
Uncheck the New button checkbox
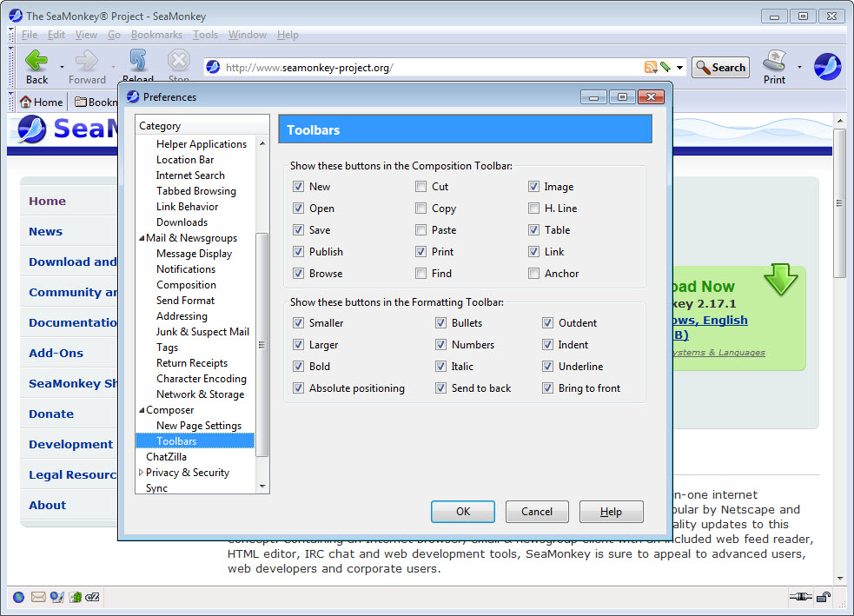click(x=299, y=186)
